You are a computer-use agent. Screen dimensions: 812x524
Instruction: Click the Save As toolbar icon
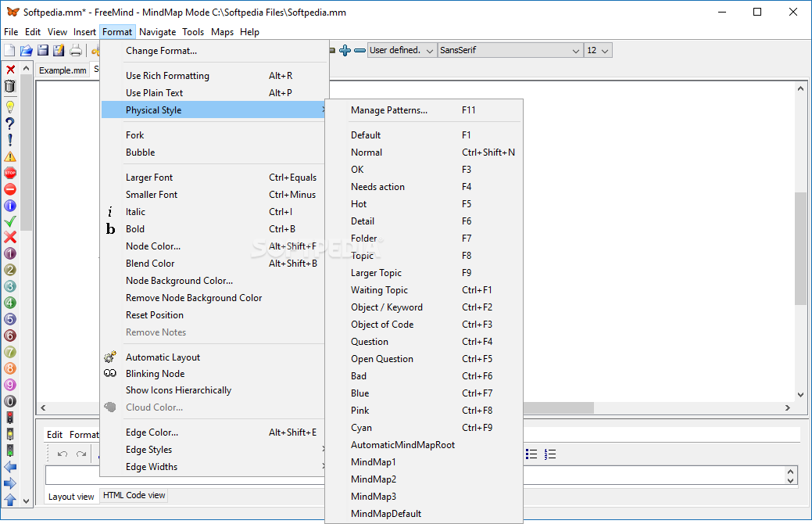click(x=59, y=50)
